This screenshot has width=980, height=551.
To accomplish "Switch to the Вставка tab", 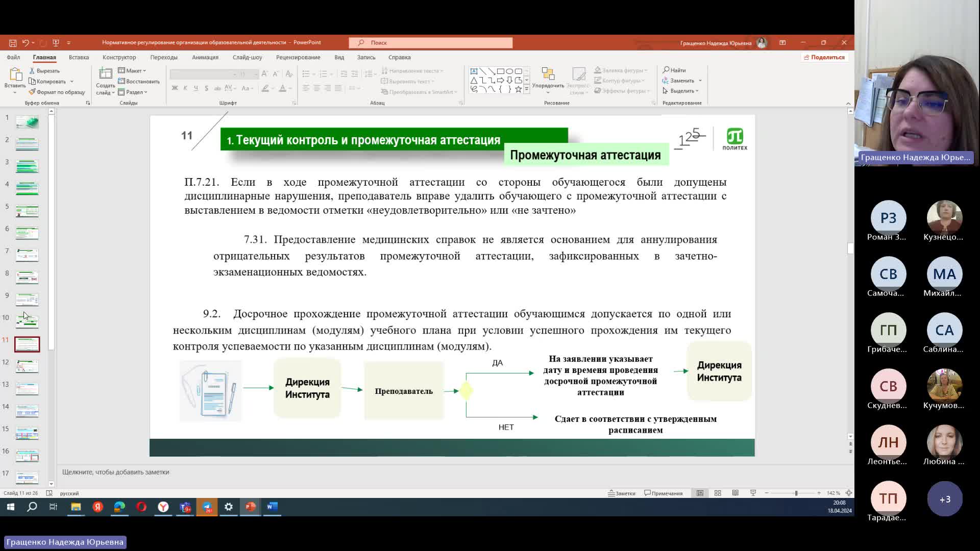I will (79, 58).
